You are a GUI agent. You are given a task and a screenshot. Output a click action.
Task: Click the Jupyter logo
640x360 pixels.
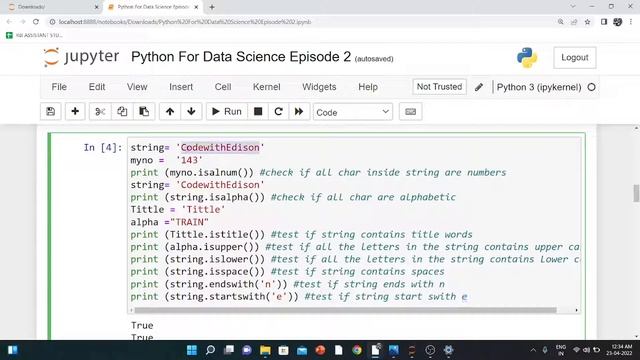click(81, 57)
